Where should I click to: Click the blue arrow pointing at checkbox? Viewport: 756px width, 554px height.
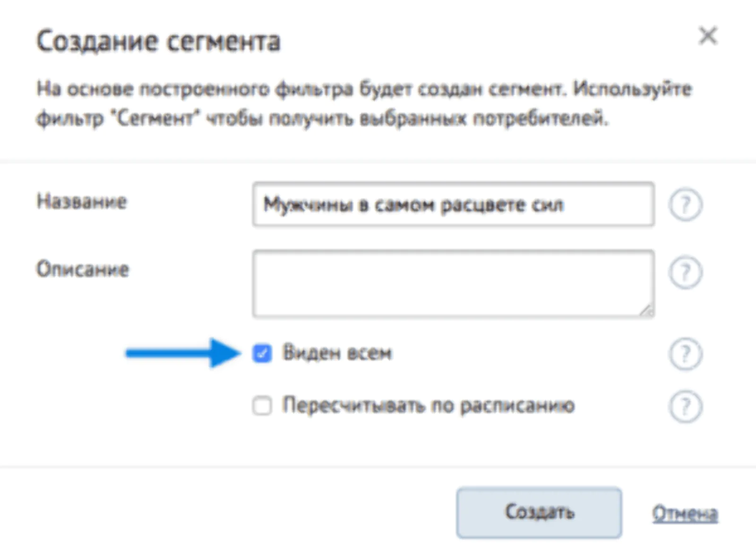[x=183, y=353]
